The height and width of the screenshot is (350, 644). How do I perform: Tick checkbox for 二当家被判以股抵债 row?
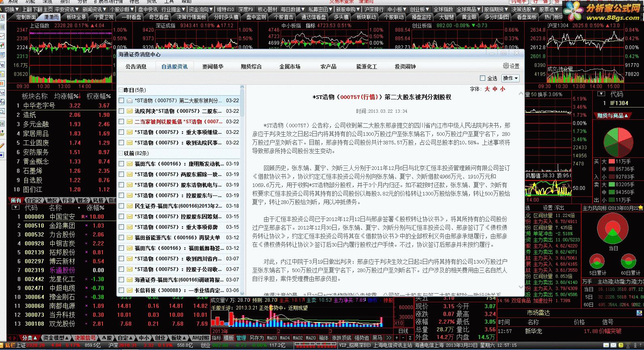(122, 122)
